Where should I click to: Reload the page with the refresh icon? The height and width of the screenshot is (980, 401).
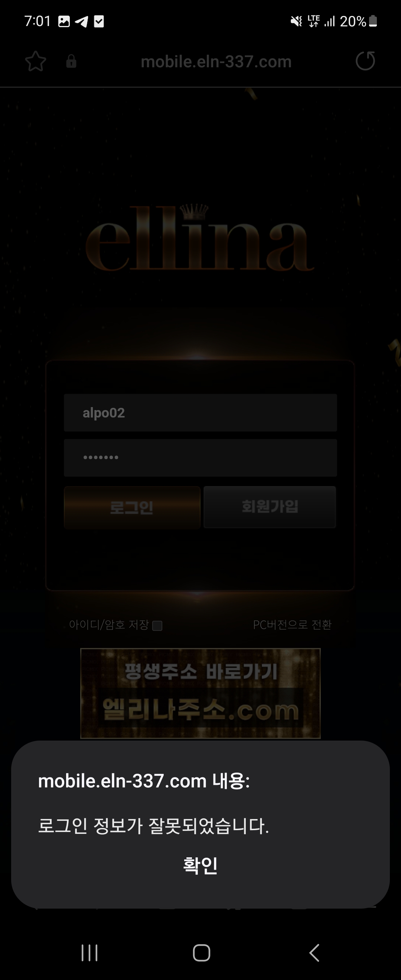365,61
